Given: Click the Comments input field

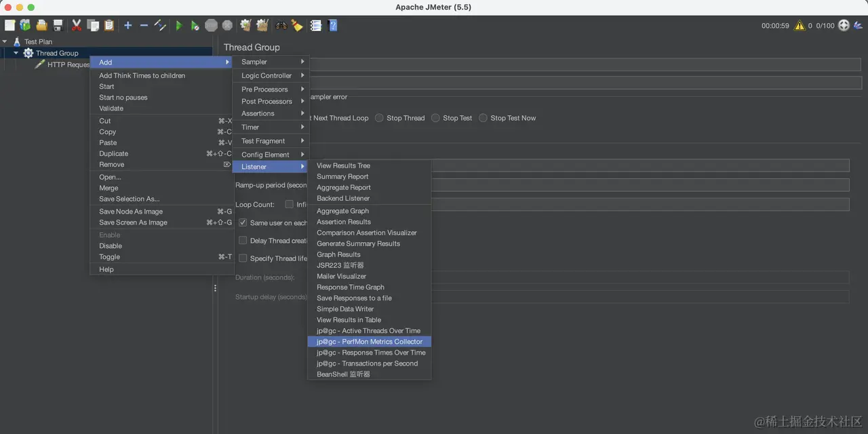Looking at the screenshot, I should (585, 83).
